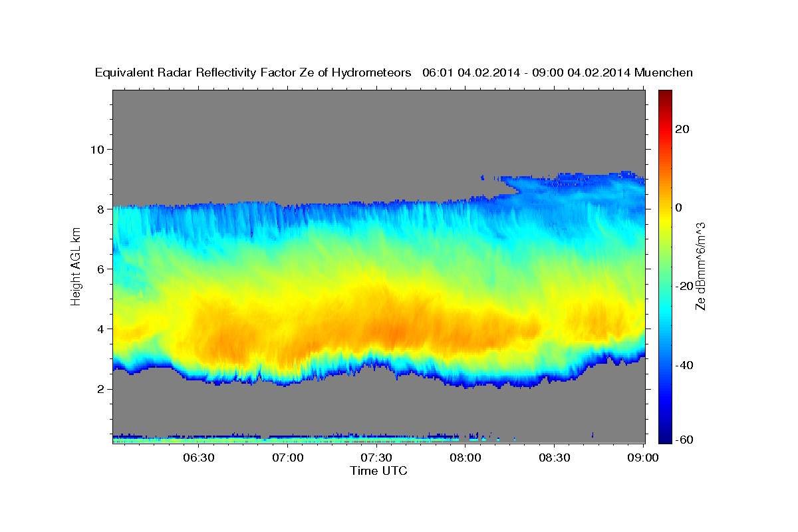Click the 'Time UTC' axis label
The image size is (798, 532).
378,471
